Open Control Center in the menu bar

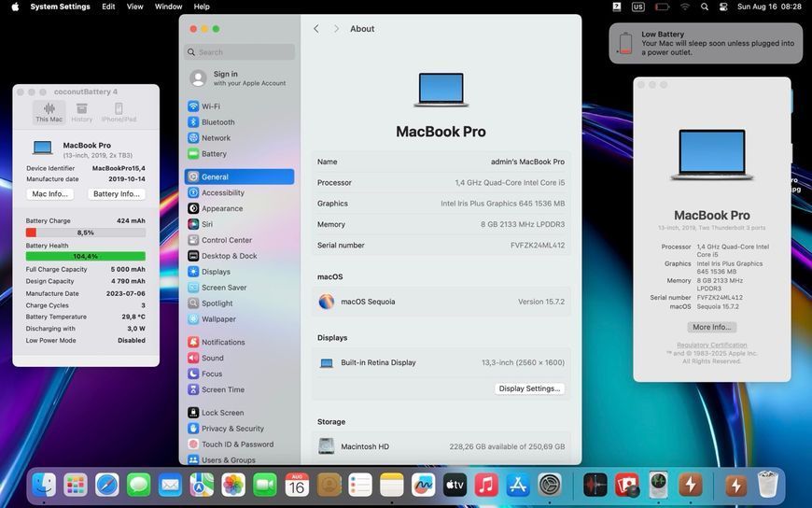pyautogui.click(x=723, y=7)
